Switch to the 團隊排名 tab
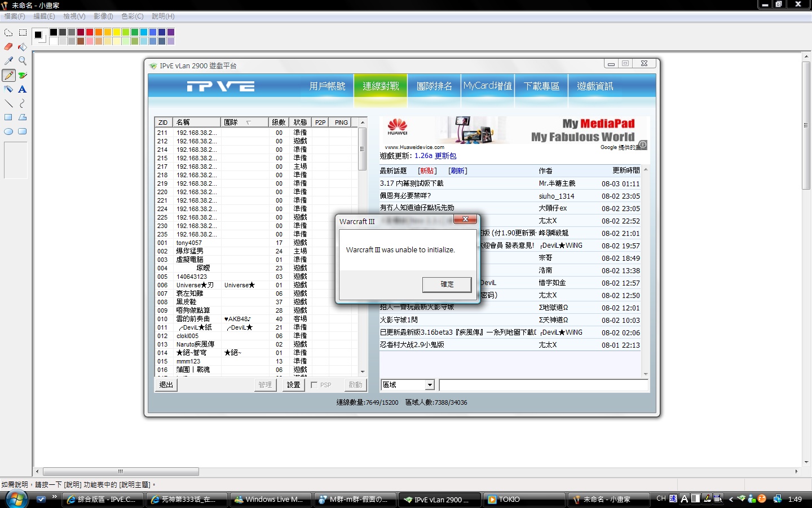 tap(434, 86)
